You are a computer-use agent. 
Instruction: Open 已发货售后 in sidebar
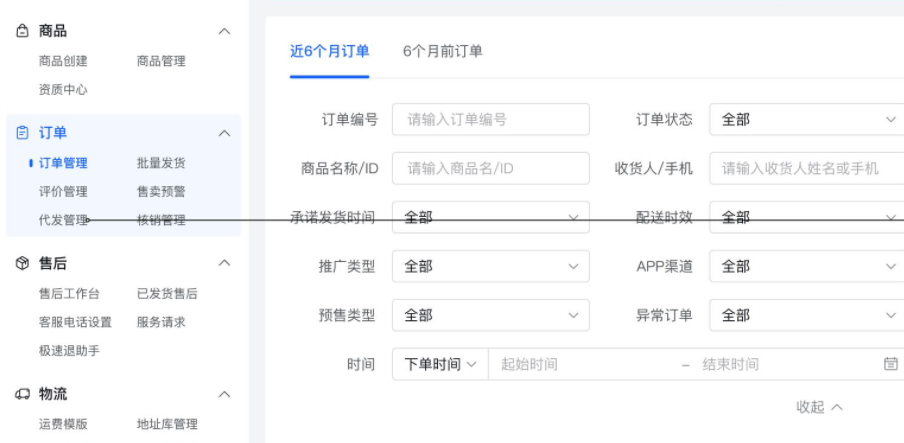click(167, 294)
